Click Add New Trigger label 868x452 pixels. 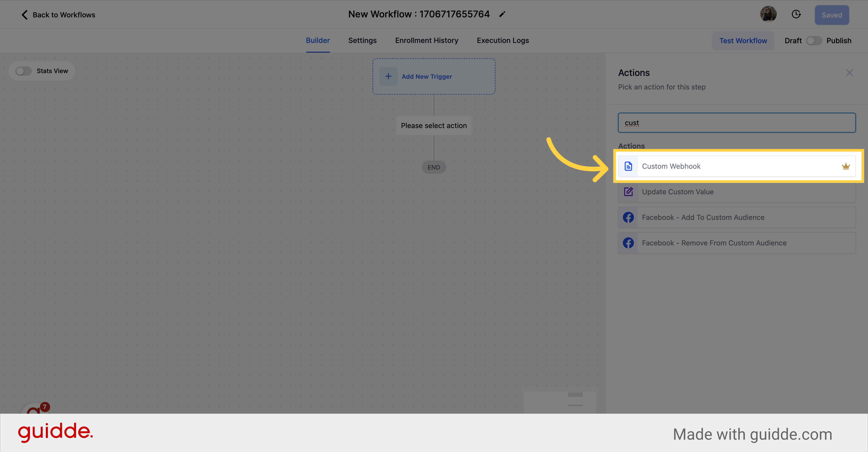pyautogui.click(x=427, y=76)
